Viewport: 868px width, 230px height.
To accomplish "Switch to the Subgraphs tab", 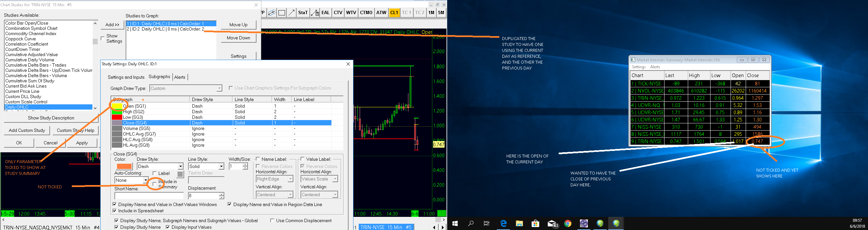I will 159,77.
